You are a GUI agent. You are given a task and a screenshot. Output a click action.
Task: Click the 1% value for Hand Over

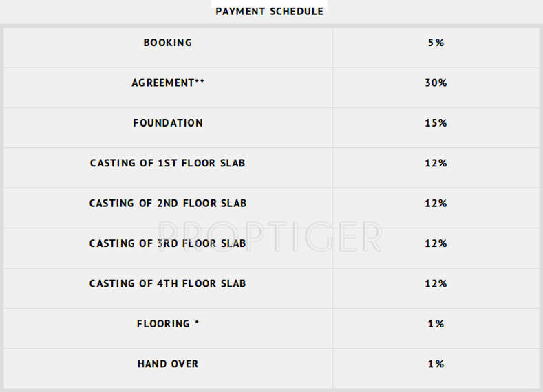pyautogui.click(x=436, y=364)
